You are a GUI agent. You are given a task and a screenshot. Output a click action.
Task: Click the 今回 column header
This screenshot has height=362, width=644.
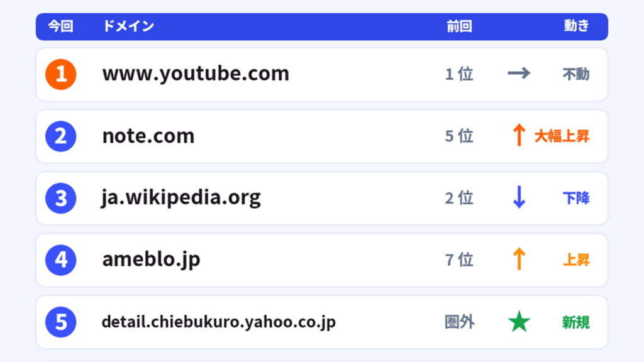tap(60, 26)
